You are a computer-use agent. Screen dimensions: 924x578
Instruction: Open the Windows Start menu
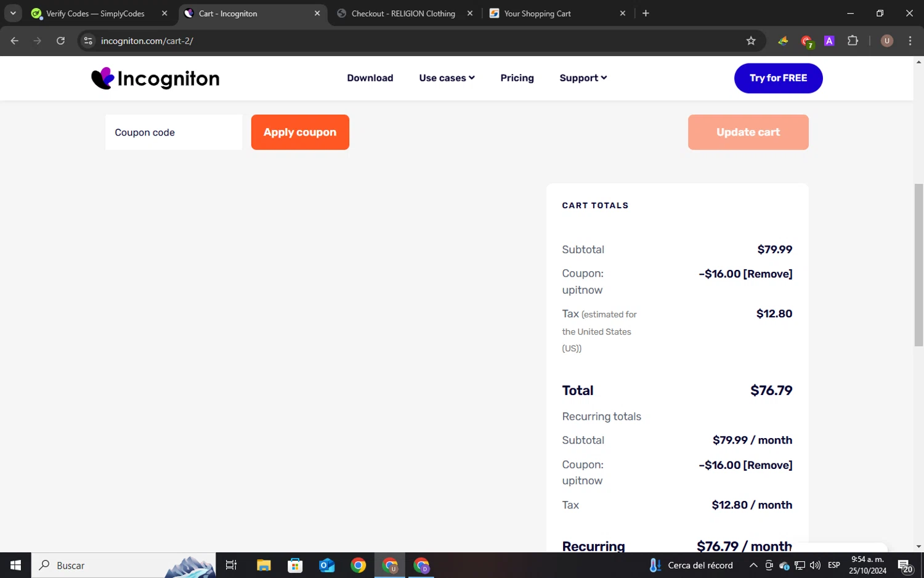pyautogui.click(x=15, y=565)
